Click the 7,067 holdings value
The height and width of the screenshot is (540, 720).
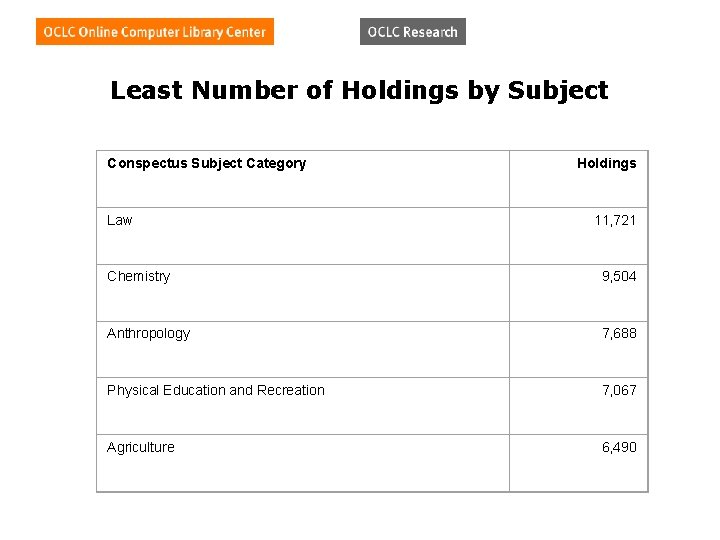[x=619, y=390]
